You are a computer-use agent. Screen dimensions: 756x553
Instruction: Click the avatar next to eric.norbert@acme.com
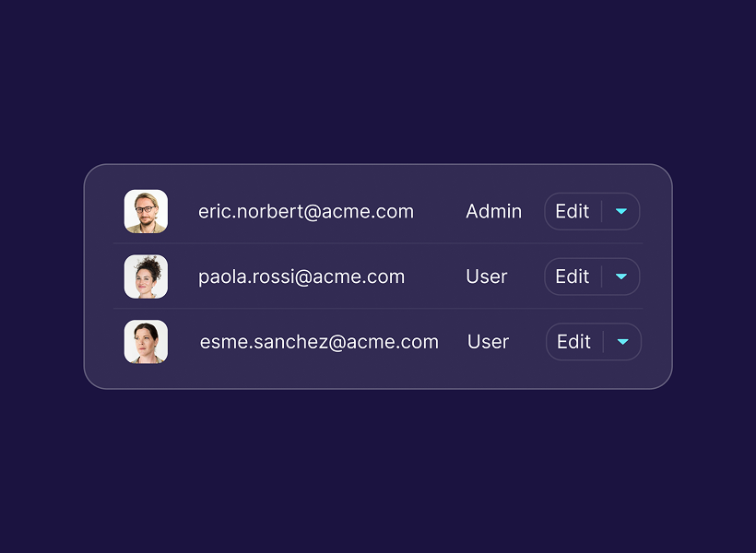click(146, 211)
